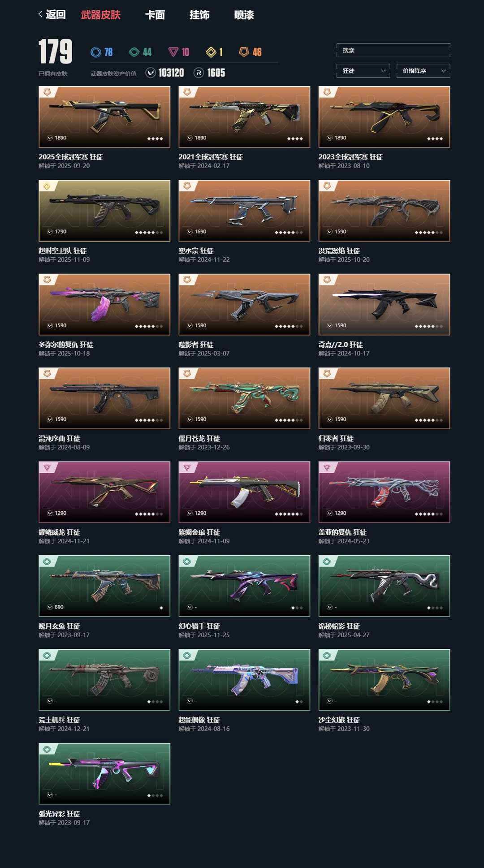This screenshot has width=484, height=868.
Task: Switch to the 挂饰 tab
Action: (199, 15)
